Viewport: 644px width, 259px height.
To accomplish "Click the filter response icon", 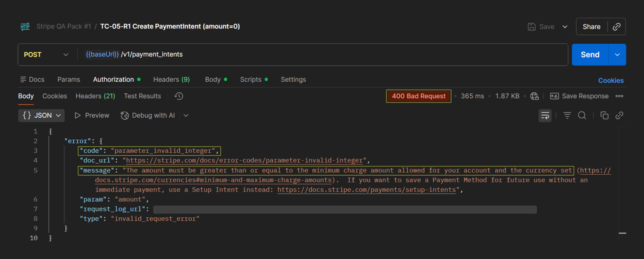I will pos(567,115).
